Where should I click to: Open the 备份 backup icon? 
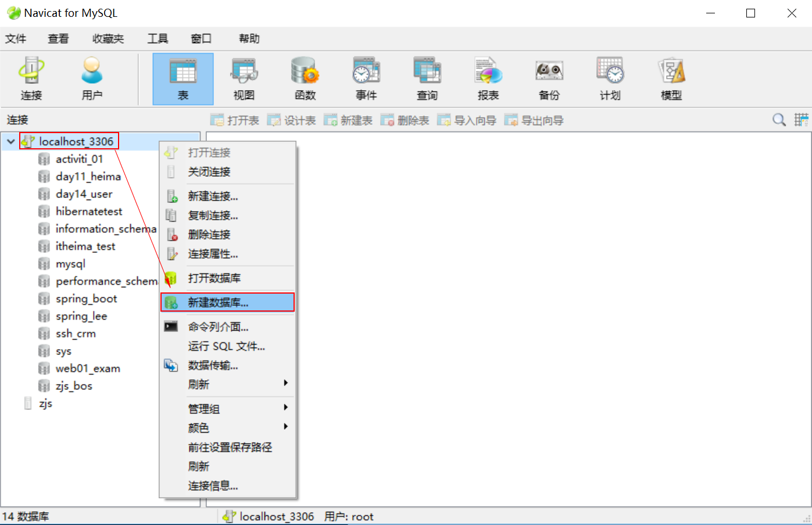coord(549,79)
